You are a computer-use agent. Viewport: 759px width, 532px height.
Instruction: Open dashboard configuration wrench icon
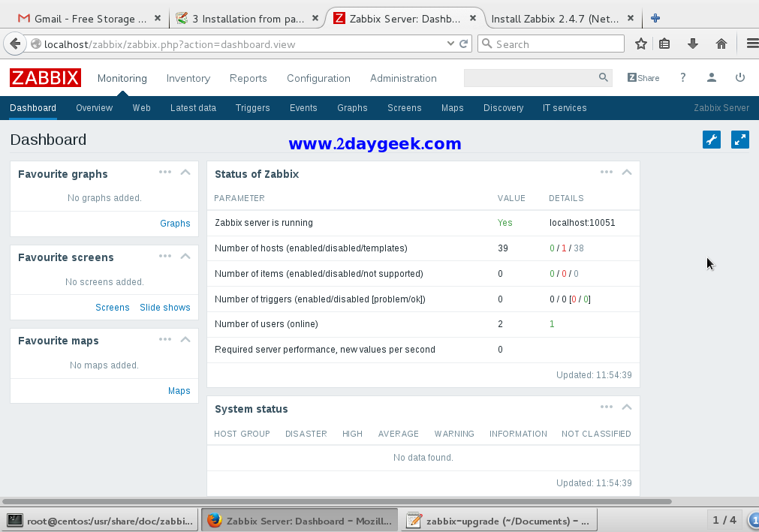712,140
